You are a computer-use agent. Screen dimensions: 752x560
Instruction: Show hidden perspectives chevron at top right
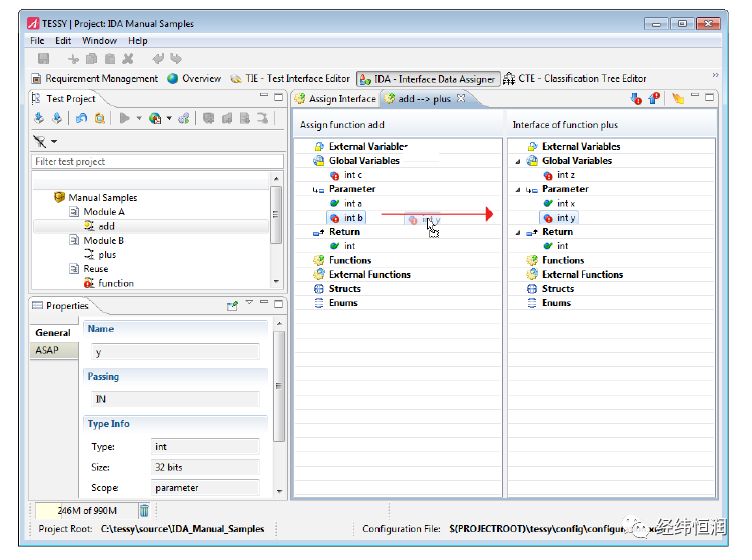[715, 75]
